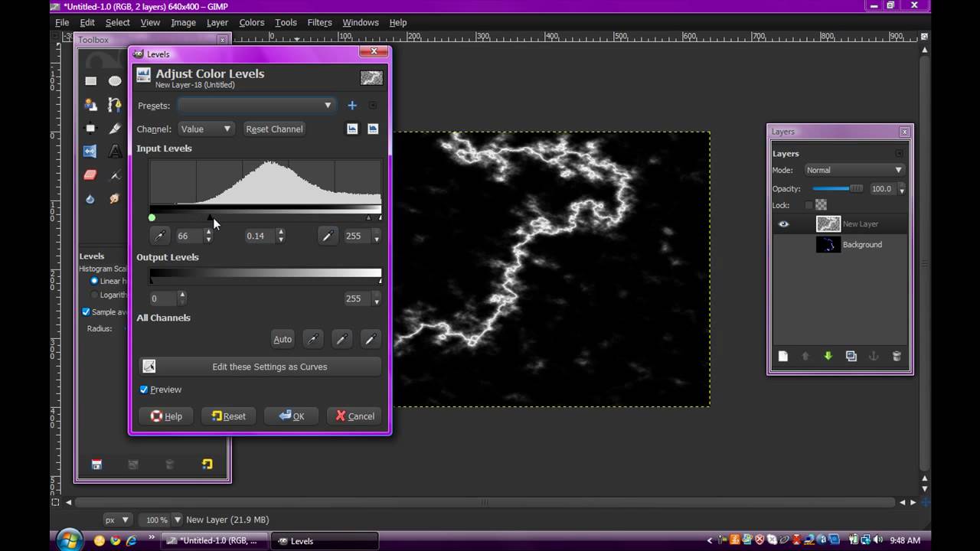Viewport: 980px width, 551px height.
Task: Pick the Eraser tool in Toolbox
Action: tap(90, 174)
